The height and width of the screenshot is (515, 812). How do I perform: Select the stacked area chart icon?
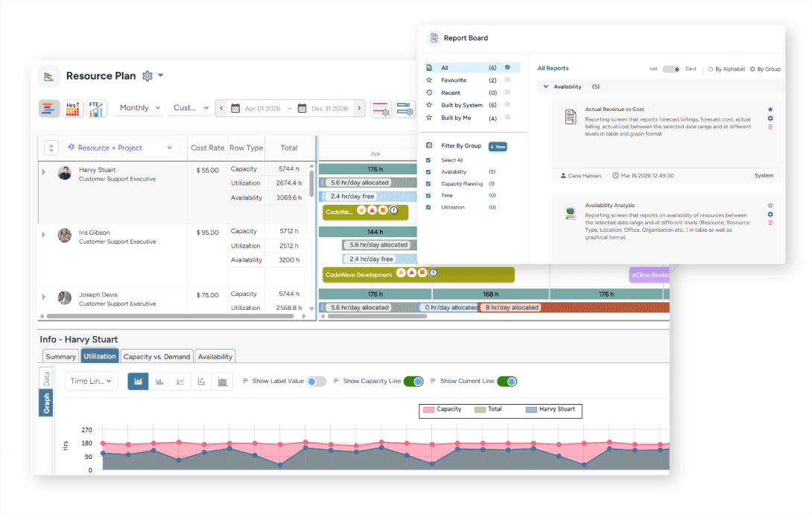tap(223, 382)
